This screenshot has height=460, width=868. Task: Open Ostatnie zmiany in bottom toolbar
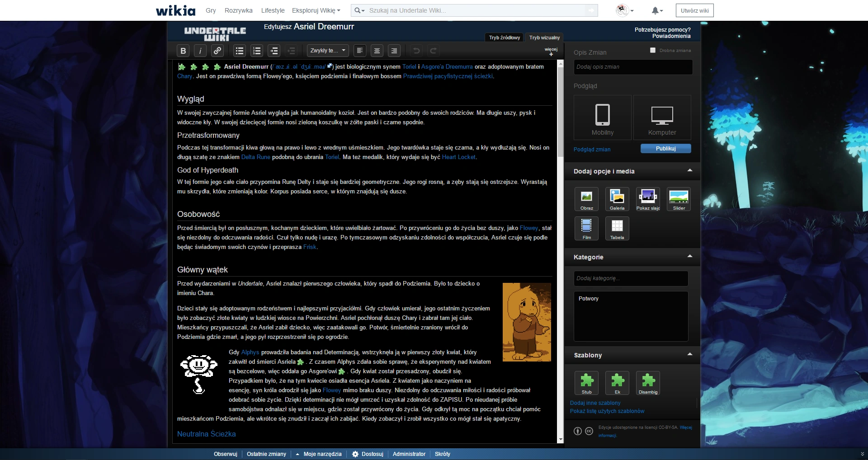(267, 454)
